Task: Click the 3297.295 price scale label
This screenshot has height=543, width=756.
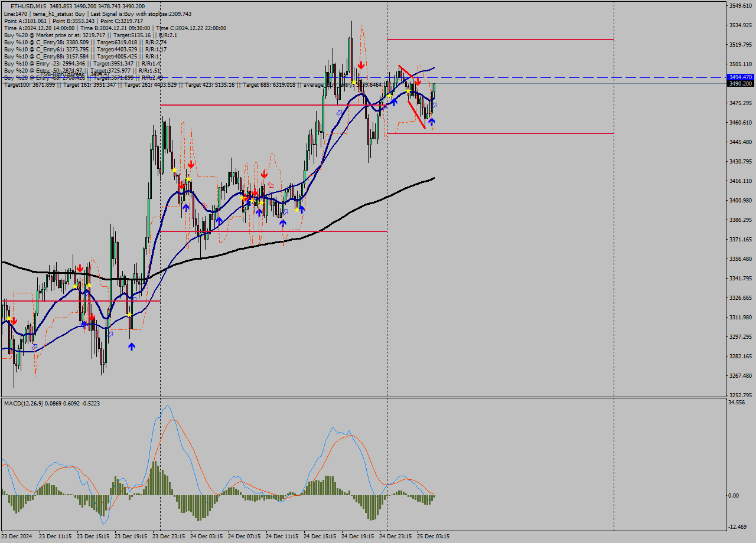Action: pos(740,337)
